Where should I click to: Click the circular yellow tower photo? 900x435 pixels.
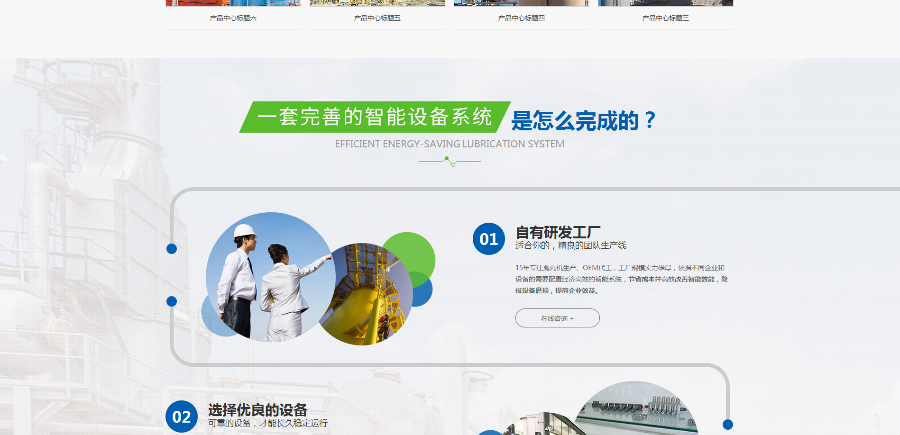(x=366, y=294)
